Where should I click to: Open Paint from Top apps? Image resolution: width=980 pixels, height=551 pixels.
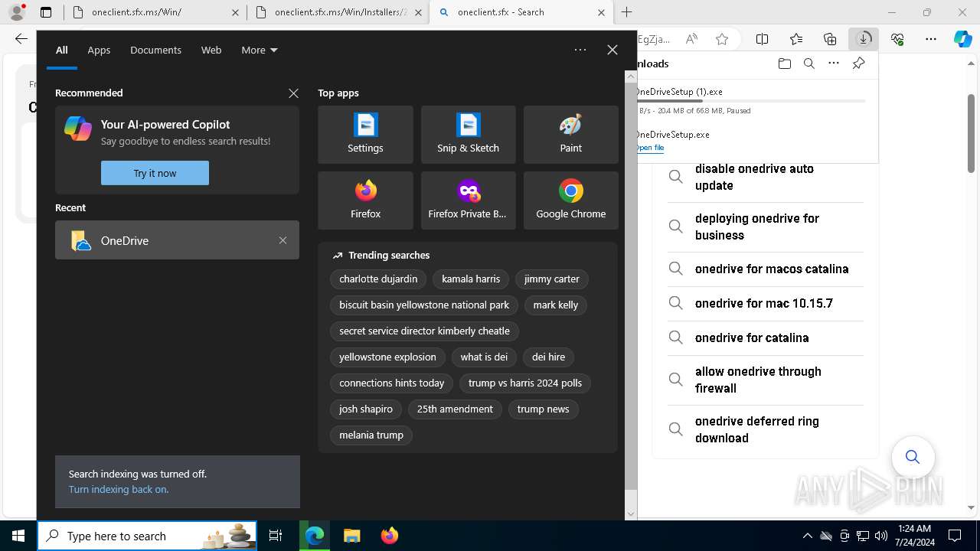click(x=570, y=135)
